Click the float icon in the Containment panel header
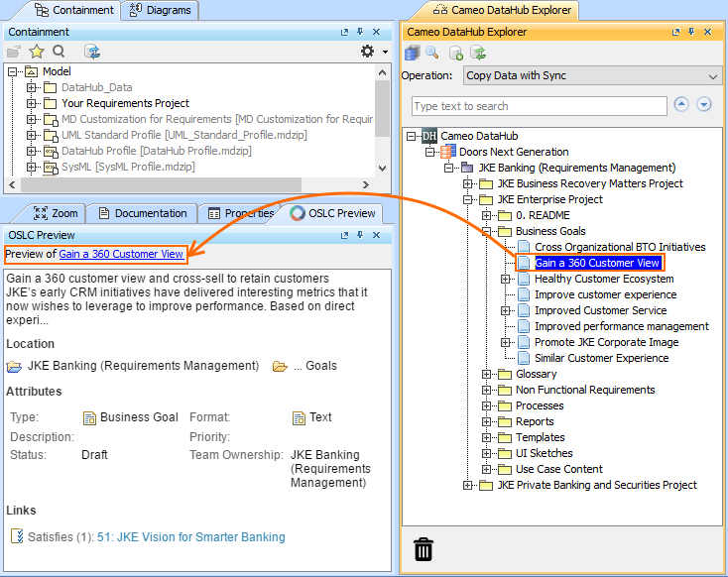 [344, 32]
